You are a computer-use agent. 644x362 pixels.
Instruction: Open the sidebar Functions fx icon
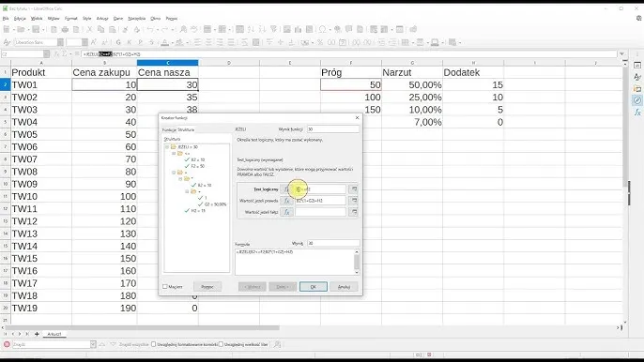[637, 112]
